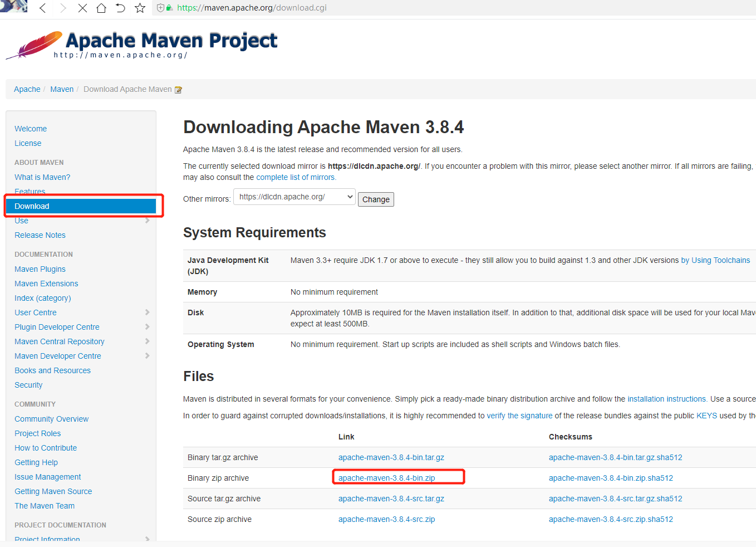Open verify the signature link

tap(519, 416)
